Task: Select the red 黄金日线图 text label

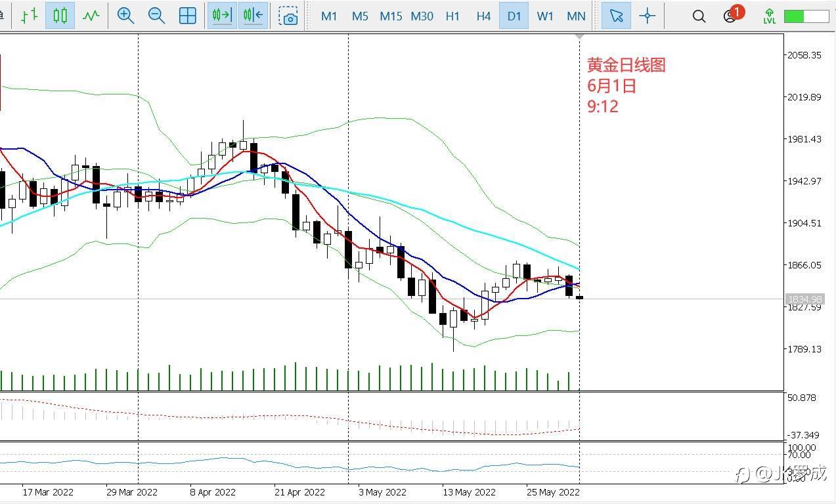Action: (627, 64)
